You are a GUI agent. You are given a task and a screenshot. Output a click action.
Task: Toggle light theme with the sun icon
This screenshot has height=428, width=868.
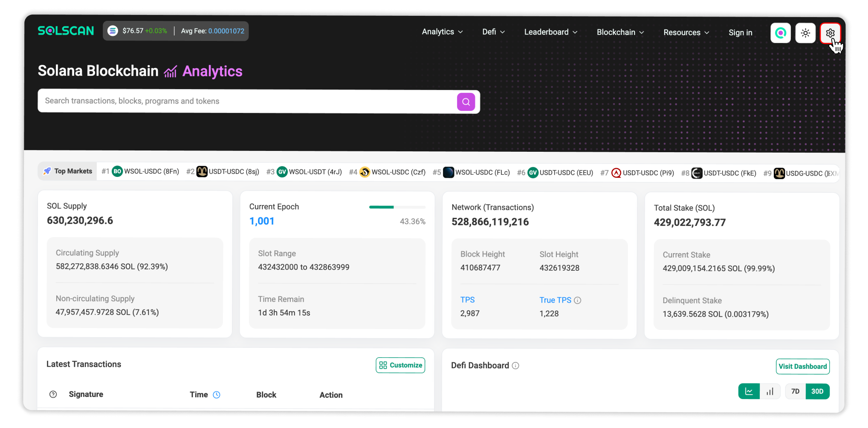805,33
